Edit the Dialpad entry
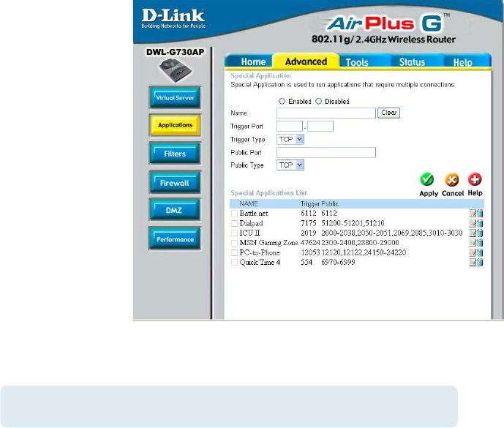Screen dimensions: 504x428 (x=473, y=223)
